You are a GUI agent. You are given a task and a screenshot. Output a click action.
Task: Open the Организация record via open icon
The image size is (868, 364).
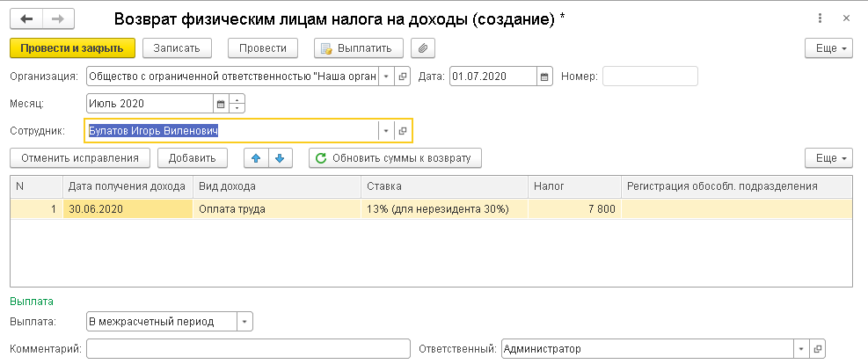(x=403, y=76)
